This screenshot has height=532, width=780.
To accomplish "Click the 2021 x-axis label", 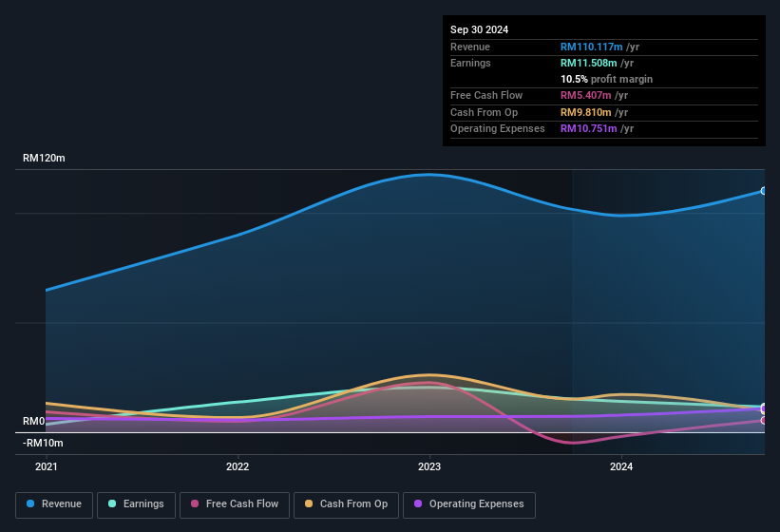I will tap(47, 466).
